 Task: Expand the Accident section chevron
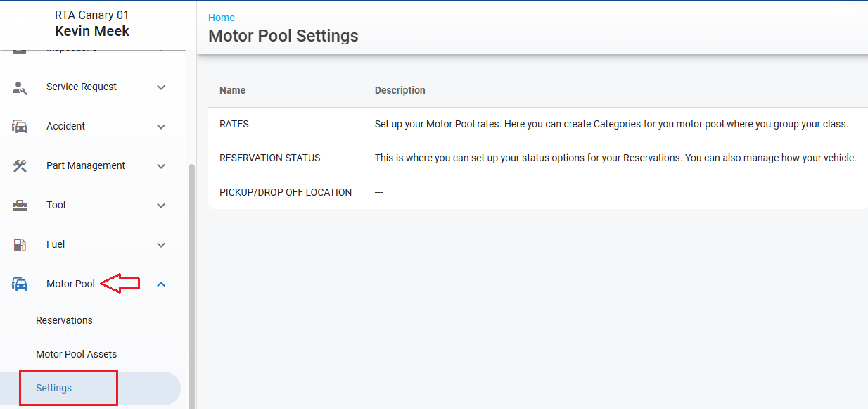(161, 127)
